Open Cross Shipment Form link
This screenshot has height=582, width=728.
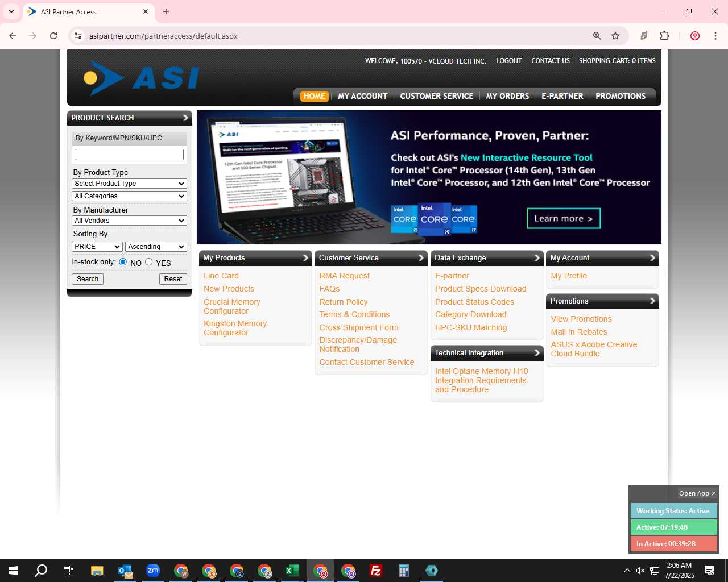tap(359, 327)
